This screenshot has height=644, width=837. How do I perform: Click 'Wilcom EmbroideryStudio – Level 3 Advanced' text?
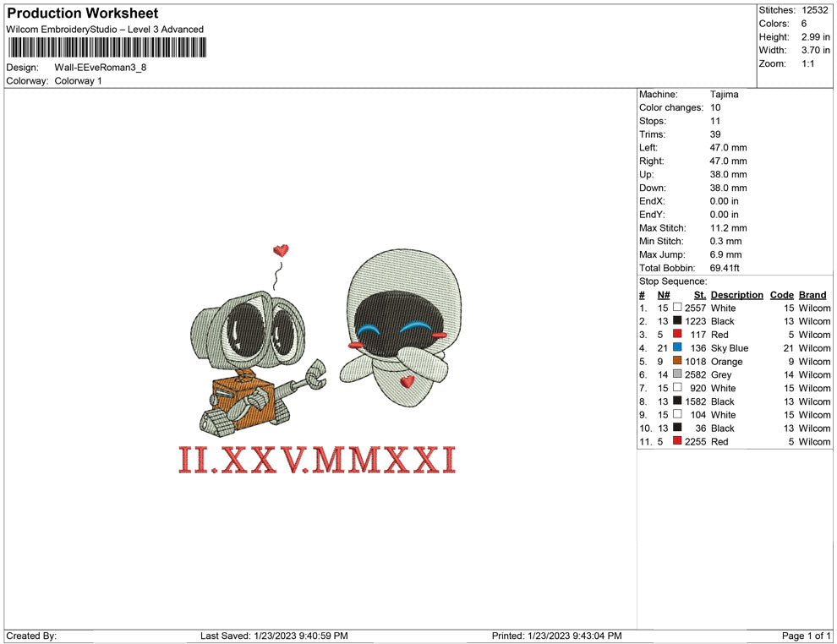pyautogui.click(x=105, y=30)
